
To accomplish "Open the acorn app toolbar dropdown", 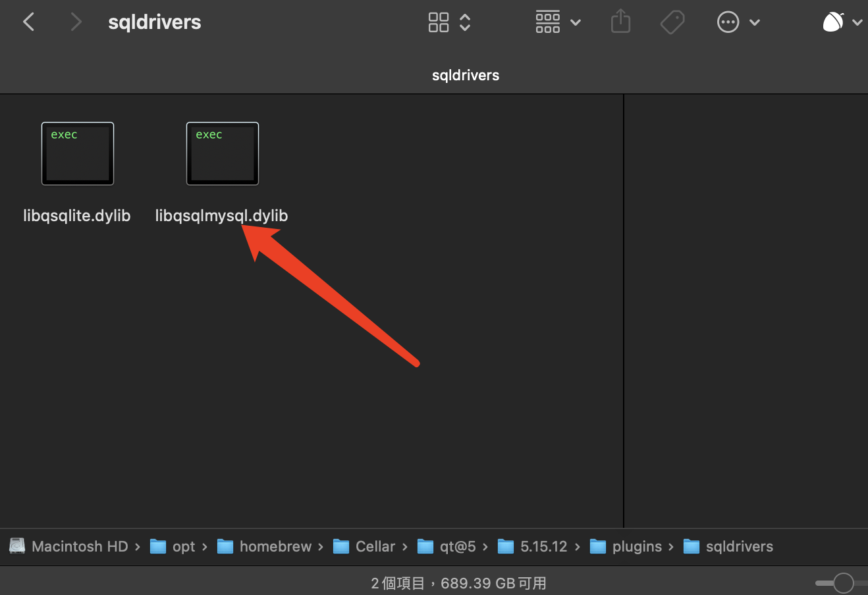I will pos(842,22).
